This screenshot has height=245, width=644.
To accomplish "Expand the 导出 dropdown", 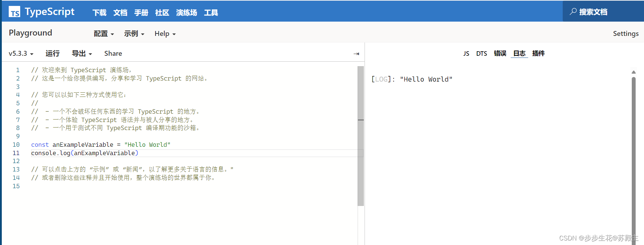I will 82,53.
